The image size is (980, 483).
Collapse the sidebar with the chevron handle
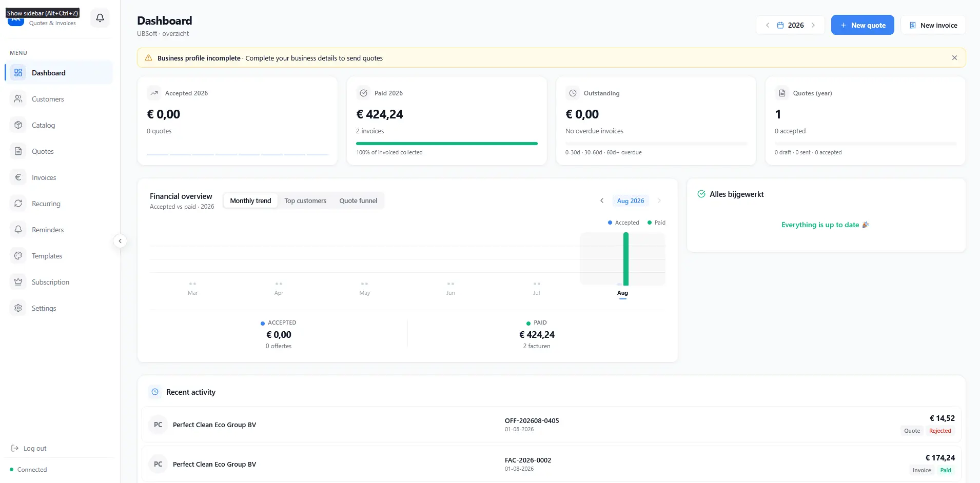[120, 241]
